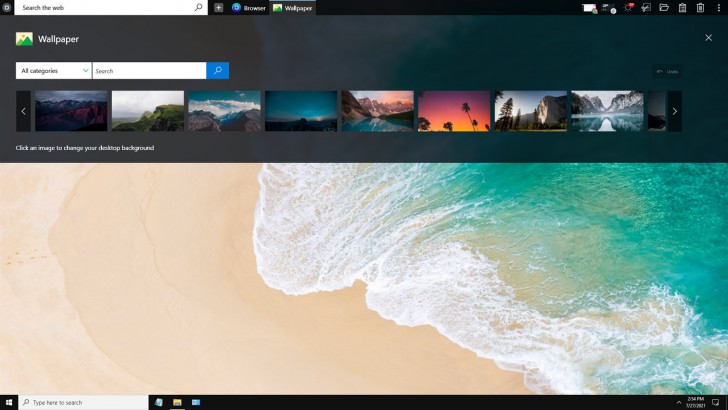Open the folder icon in top bar
The image size is (728, 410).
[664, 7]
